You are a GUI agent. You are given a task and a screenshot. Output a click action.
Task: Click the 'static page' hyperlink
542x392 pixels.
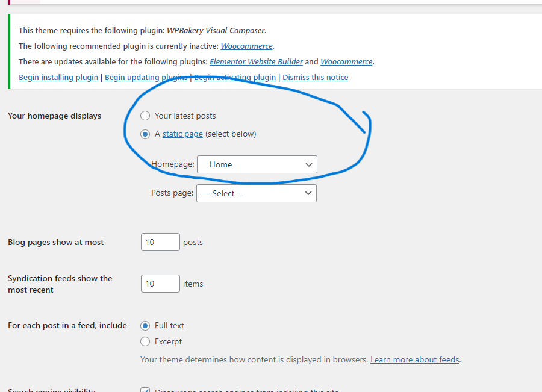tap(182, 134)
